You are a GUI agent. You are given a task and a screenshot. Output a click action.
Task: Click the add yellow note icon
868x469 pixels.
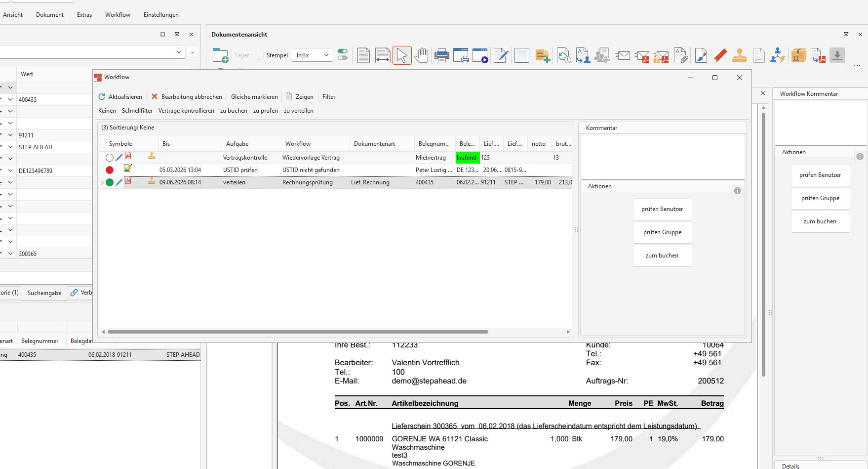tap(543, 55)
